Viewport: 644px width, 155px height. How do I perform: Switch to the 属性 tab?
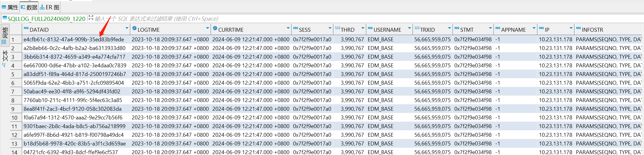tap(10, 7)
